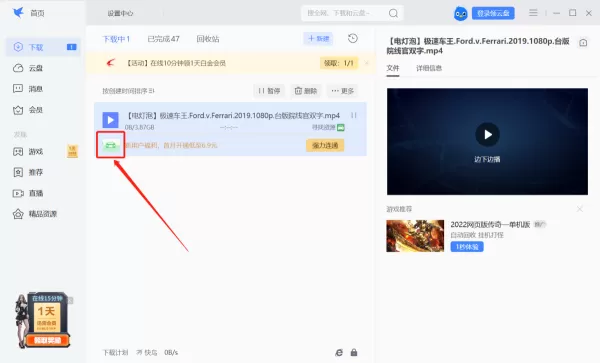Switch to the 回收站 tab
This screenshot has height=363, width=600.
point(208,39)
